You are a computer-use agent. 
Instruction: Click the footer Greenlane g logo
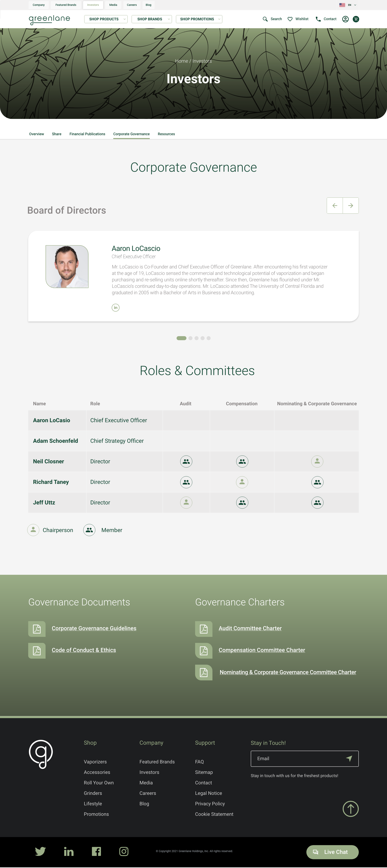pos(41,754)
